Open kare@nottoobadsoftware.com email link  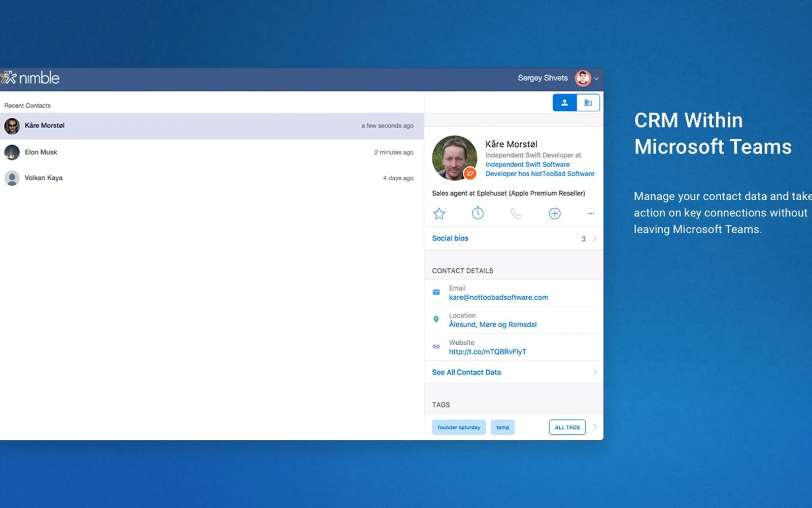(x=498, y=298)
